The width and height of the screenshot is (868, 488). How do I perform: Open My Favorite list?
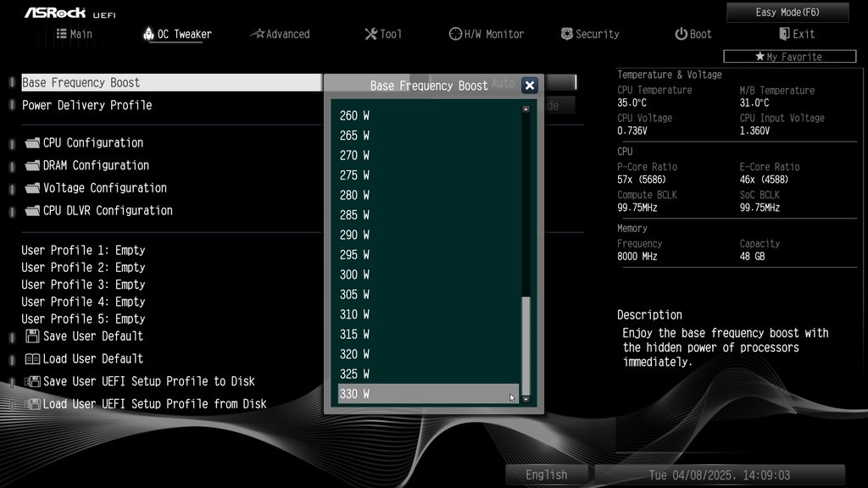[x=789, y=57]
